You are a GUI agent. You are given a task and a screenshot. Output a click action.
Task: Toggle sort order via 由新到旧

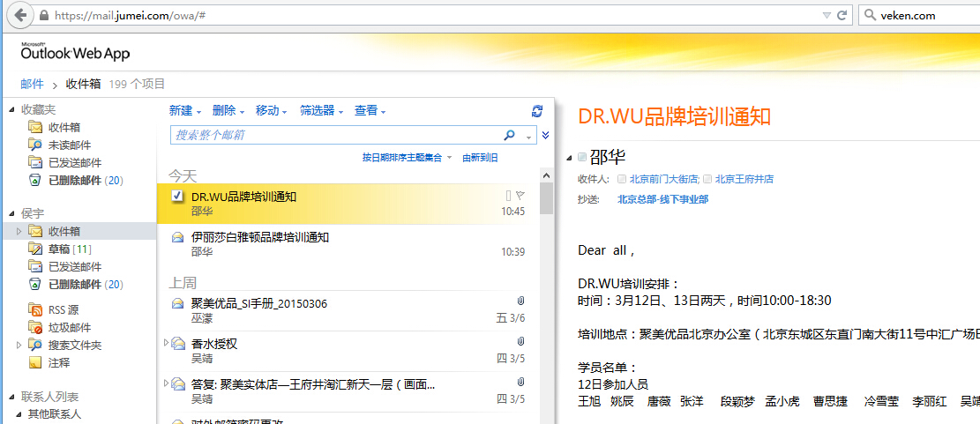pyautogui.click(x=480, y=158)
